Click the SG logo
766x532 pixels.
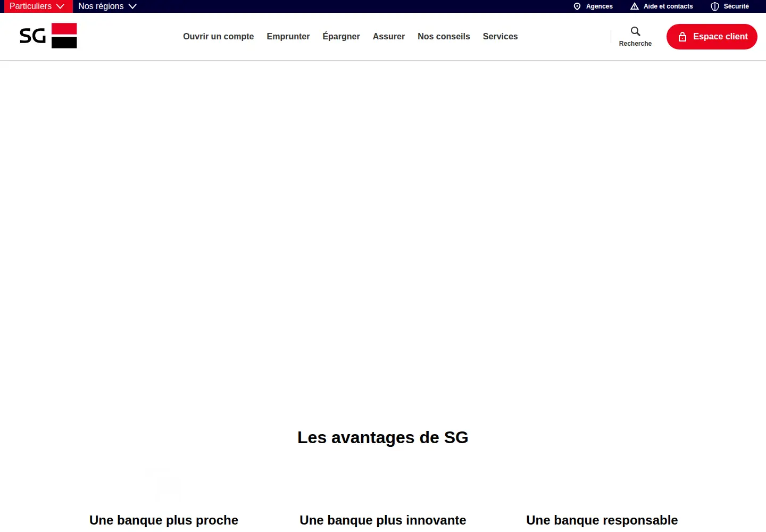(x=48, y=36)
